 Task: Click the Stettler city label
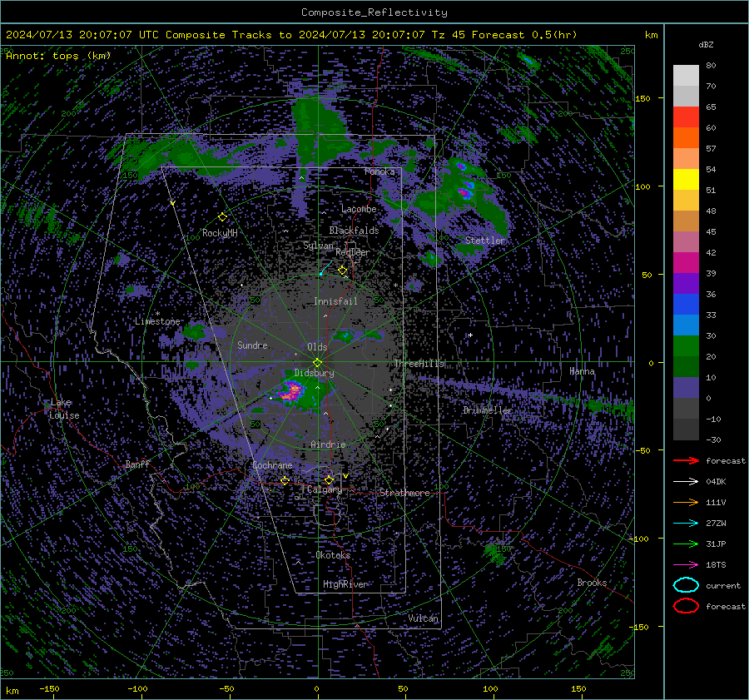coord(485,241)
